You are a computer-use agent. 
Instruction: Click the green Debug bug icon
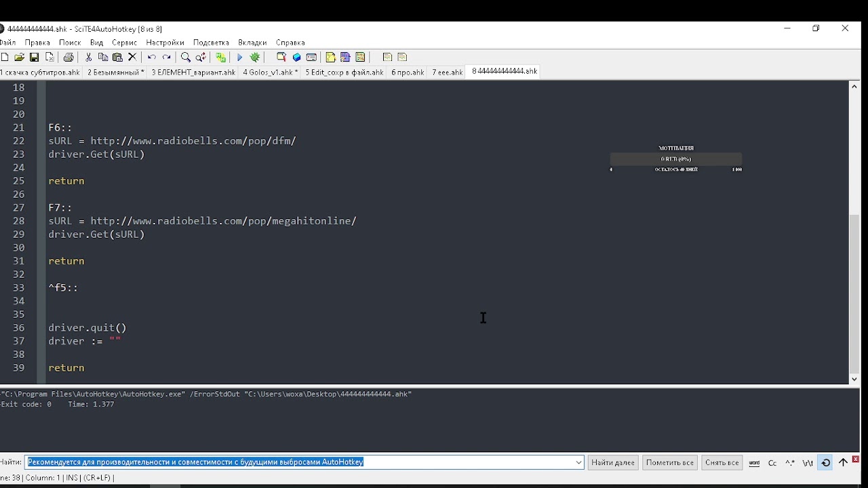[x=255, y=58]
